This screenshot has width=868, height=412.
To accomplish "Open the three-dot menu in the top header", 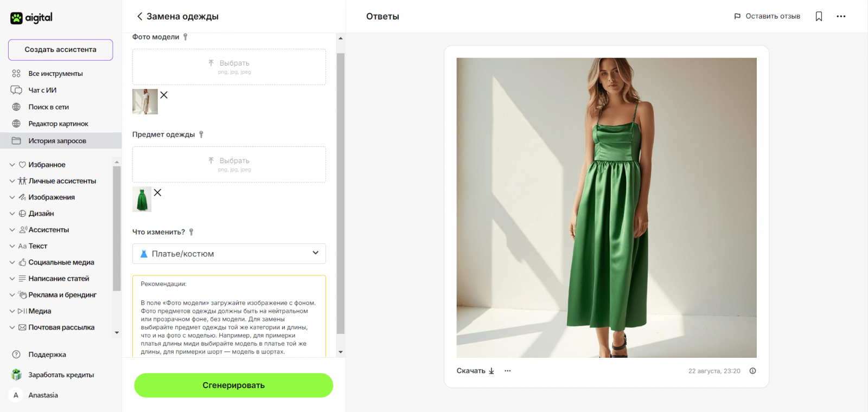I will pyautogui.click(x=841, y=16).
